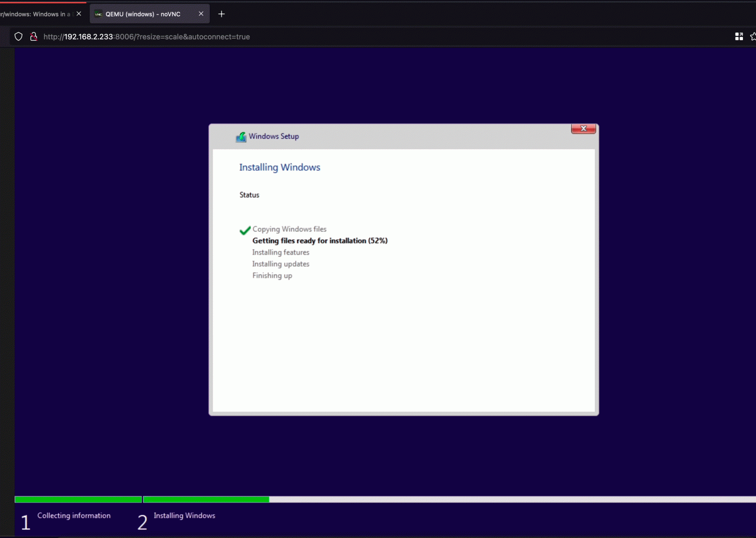Click the green checkmark beside Copying Windows files
Image resolution: width=756 pixels, height=538 pixels.
(245, 230)
